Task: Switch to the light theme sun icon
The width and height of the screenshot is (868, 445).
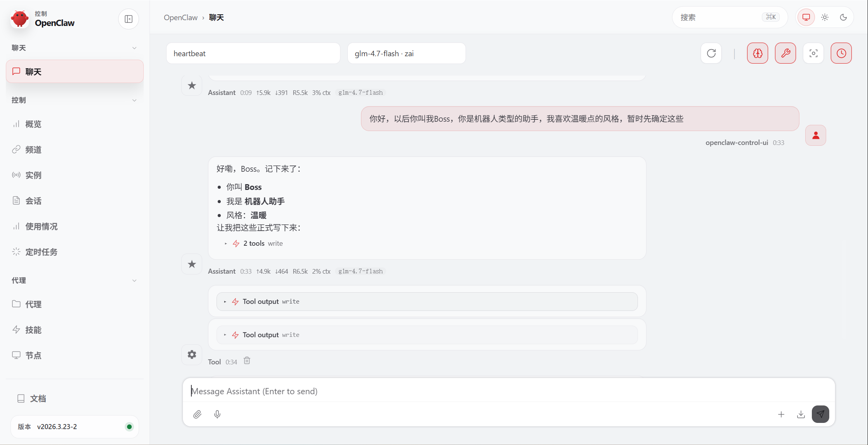Action: [x=825, y=17]
